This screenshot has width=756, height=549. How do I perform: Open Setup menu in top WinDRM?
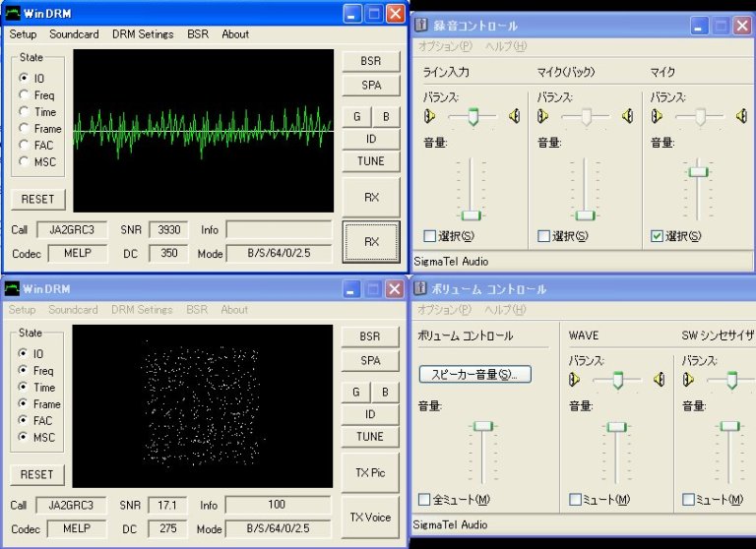pyautogui.click(x=23, y=34)
